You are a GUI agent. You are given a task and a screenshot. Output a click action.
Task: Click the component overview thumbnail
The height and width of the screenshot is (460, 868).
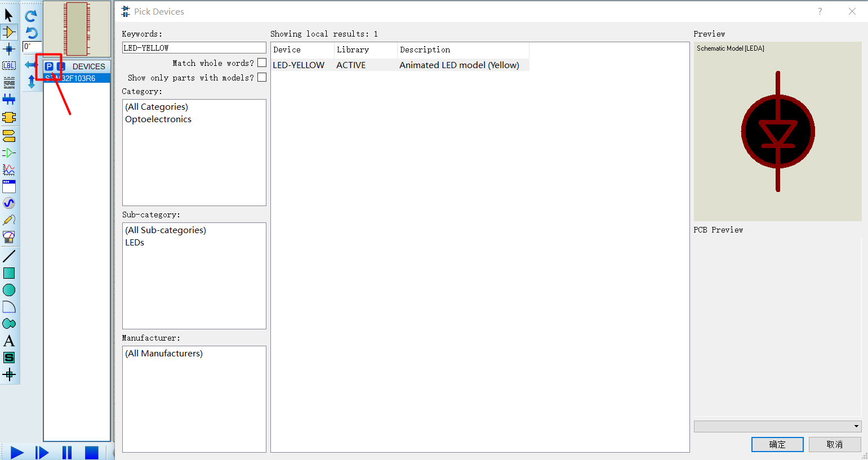point(77,29)
